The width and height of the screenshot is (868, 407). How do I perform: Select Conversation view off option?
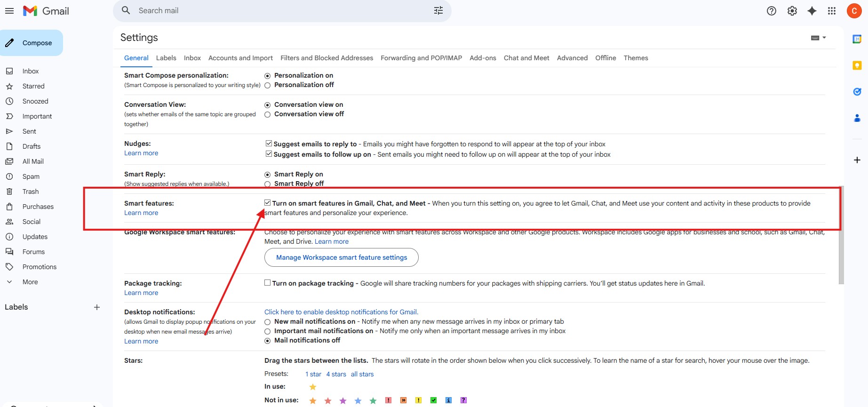tap(268, 114)
